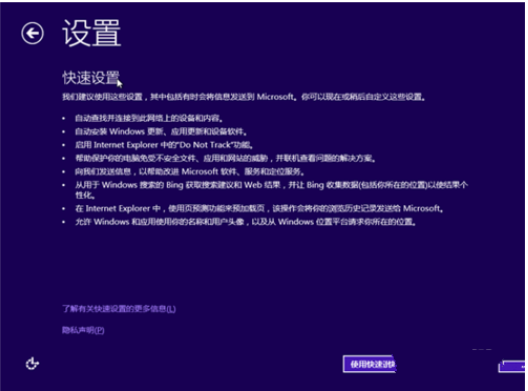Select the Internet Explorer 页预测功能 bullet
The width and height of the screenshot is (528, 391).
click(259, 208)
